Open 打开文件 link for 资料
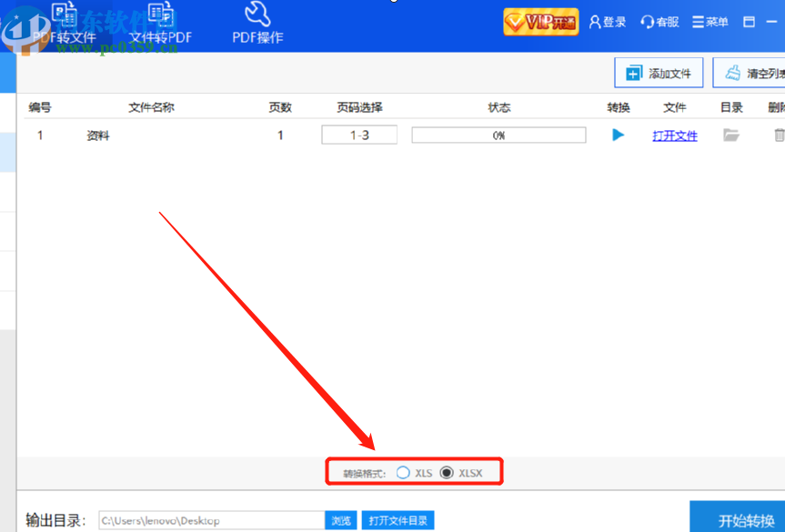Image resolution: width=785 pixels, height=532 pixels. pyautogui.click(x=674, y=135)
